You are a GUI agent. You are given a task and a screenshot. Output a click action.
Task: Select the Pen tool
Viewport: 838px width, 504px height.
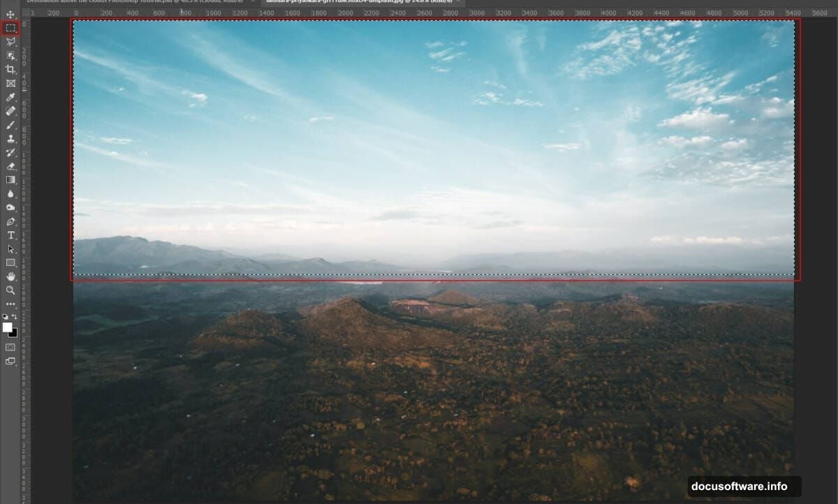click(x=10, y=221)
